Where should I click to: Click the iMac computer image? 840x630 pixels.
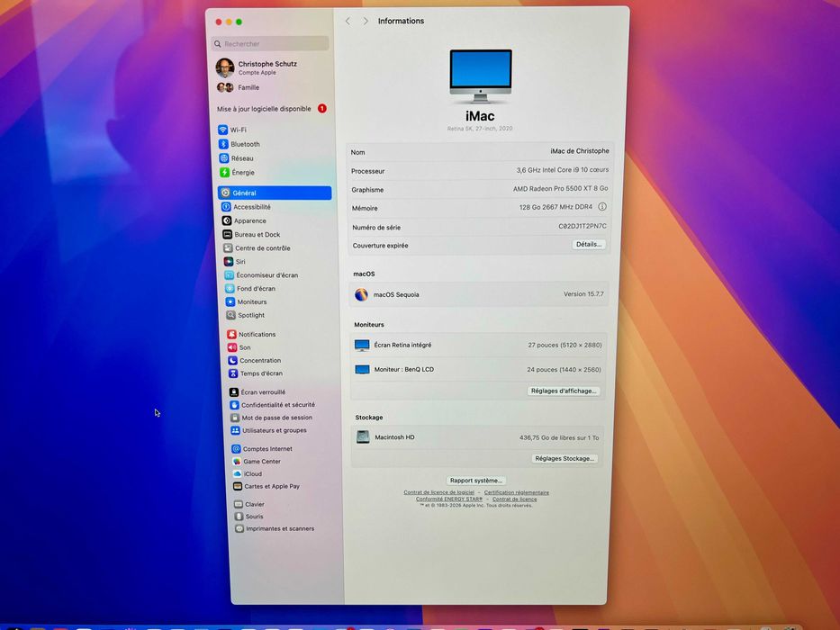(x=481, y=76)
